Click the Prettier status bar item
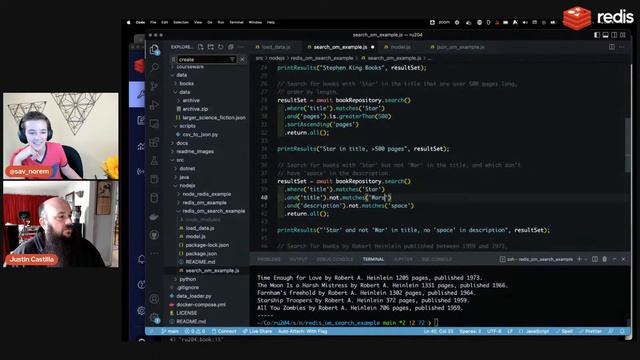Image resolution: width=640 pixels, height=360 pixels. pyautogui.click(x=590, y=331)
